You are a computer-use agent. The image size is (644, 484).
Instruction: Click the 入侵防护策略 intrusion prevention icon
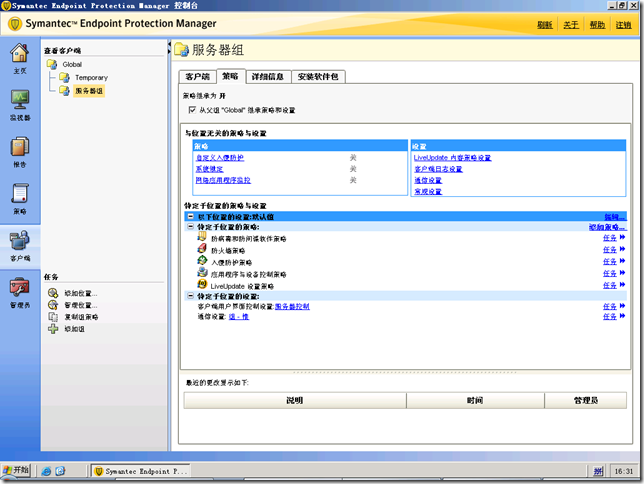coord(202,260)
